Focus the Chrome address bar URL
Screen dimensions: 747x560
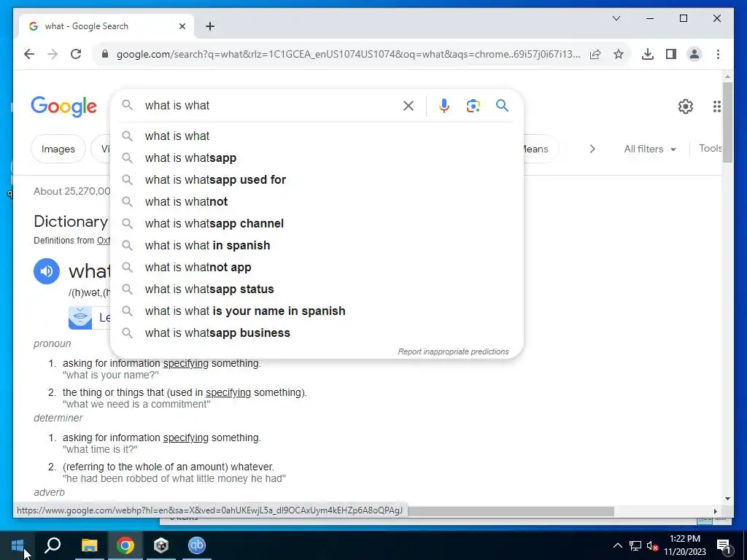pos(348,54)
